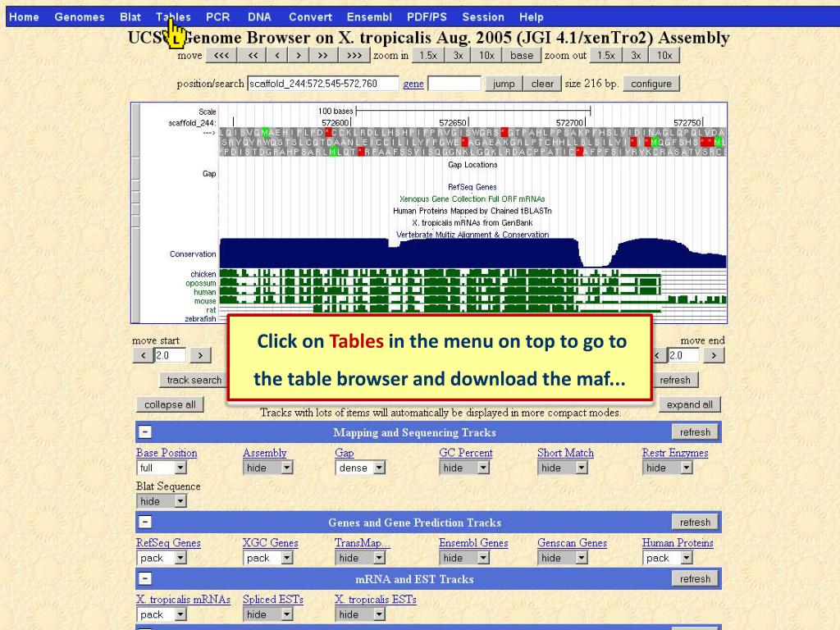Zoom in by 3x
The width and height of the screenshot is (840, 630).
[x=458, y=55]
